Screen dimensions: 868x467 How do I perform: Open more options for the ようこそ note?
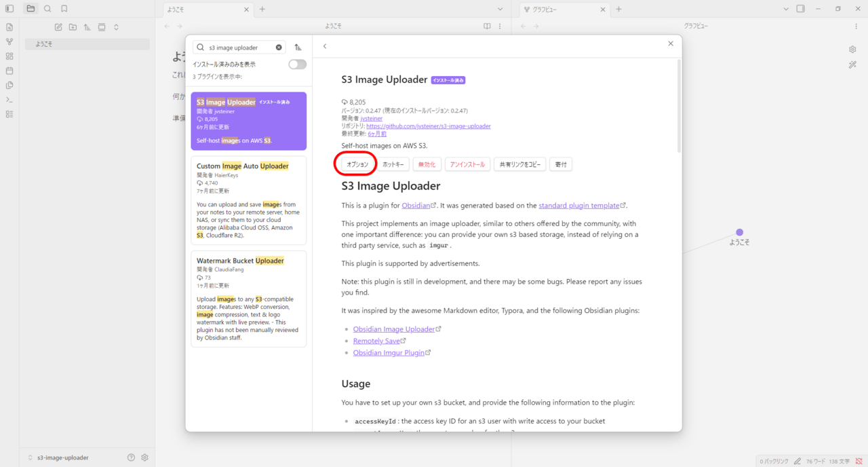coord(500,26)
